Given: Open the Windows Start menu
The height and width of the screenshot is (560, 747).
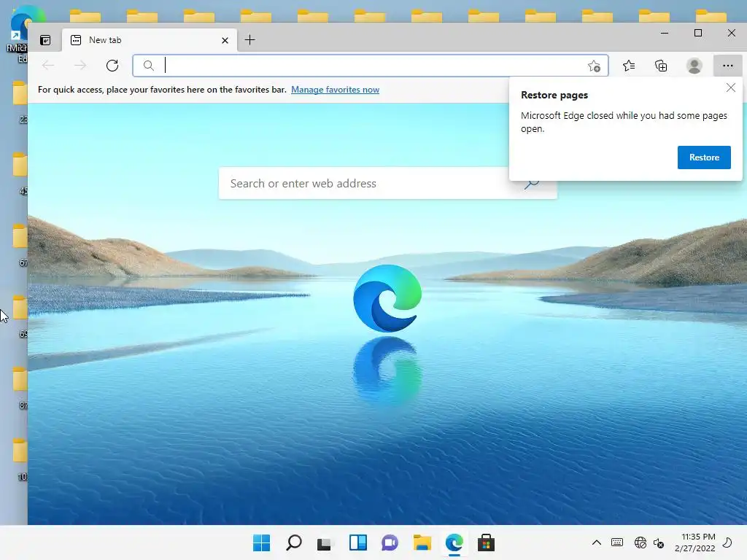Looking at the screenshot, I should tap(261, 542).
